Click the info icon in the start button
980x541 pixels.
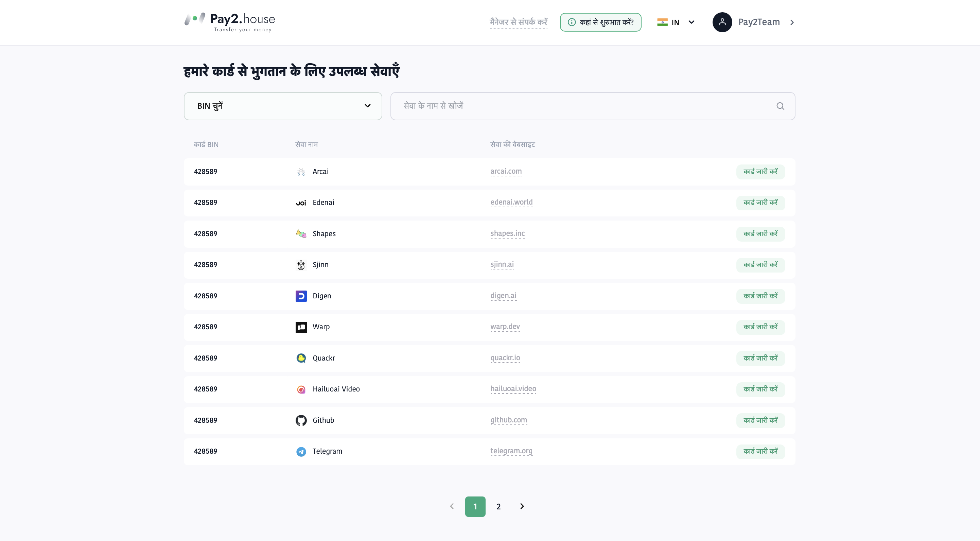pos(572,22)
